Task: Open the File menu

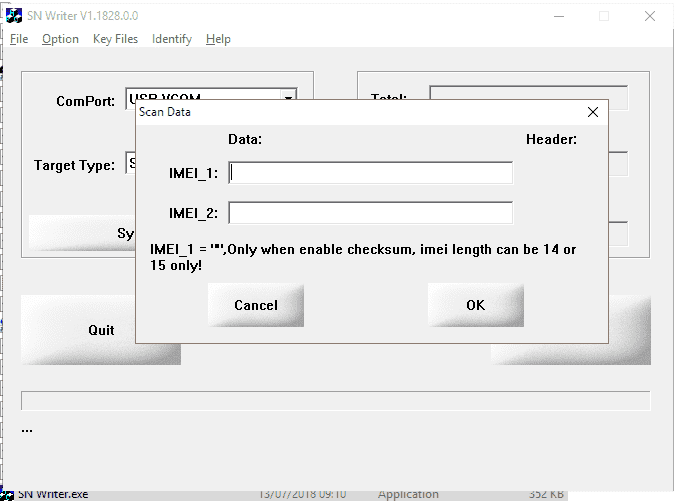Action: [19, 39]
